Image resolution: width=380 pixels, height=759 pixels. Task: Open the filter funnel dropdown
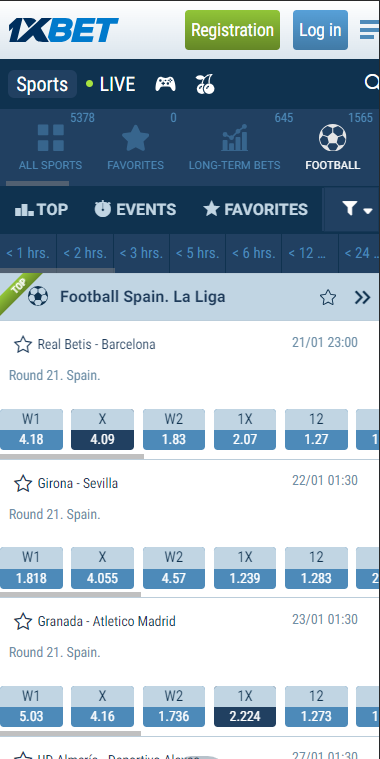(x=357, y=209)
